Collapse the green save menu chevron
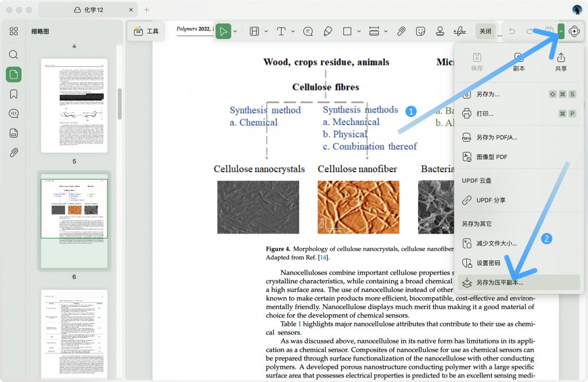The width and height of the screenshot is (588, 382). (561, 31)
